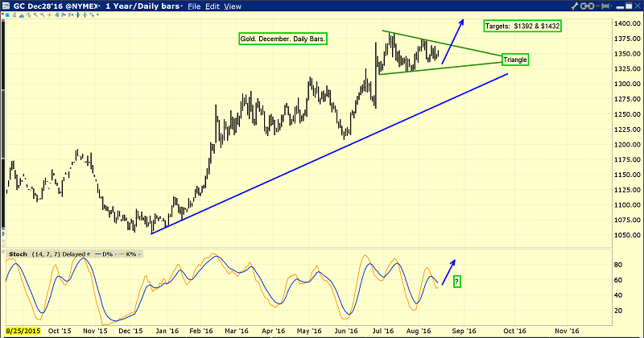
Task: Open the time period dropdown after Daily bars
Action: pos(182,6)
